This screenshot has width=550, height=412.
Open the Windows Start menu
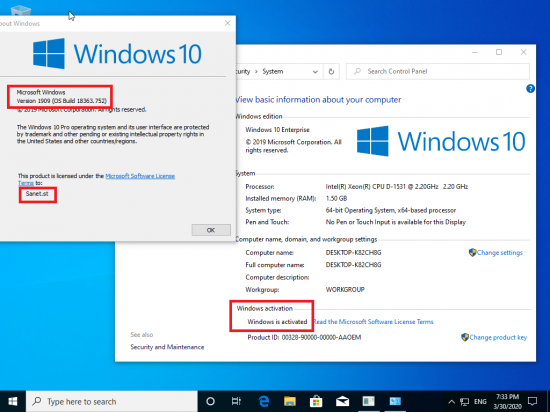coord(13,401)
